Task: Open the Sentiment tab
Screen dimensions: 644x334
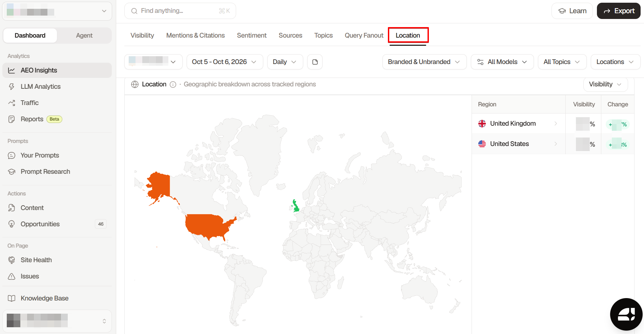Action: point(252,36)
